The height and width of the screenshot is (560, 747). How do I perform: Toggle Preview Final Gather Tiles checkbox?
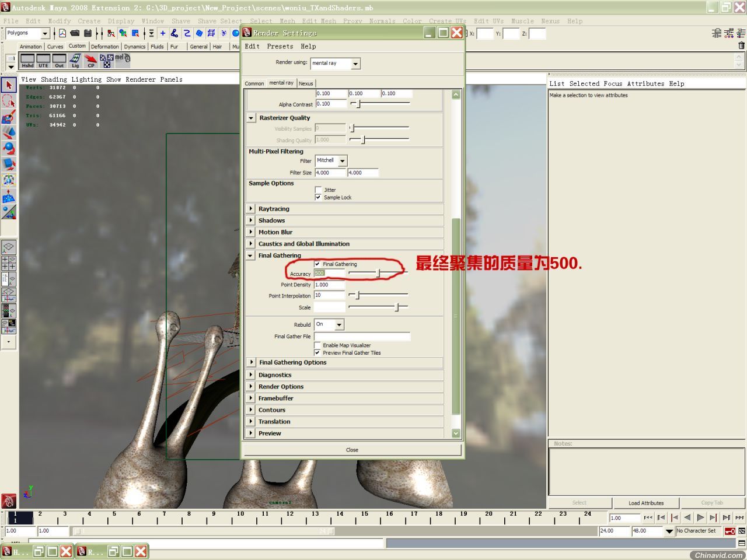(317, 353)
